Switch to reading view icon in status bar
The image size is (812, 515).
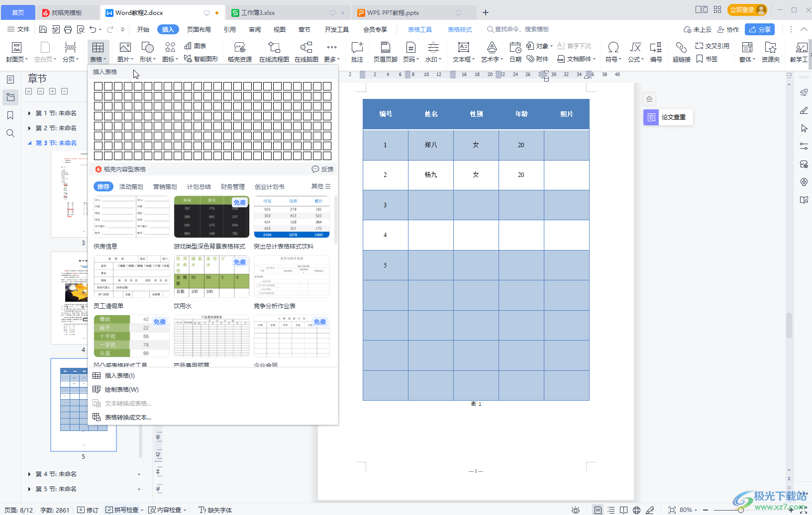coord(624,510)
